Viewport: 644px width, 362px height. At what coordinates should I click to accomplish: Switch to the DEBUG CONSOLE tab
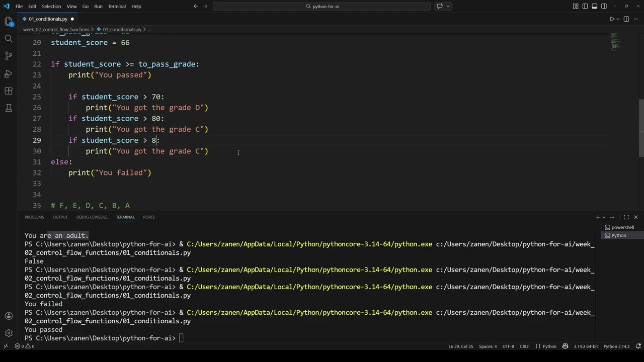92,217
